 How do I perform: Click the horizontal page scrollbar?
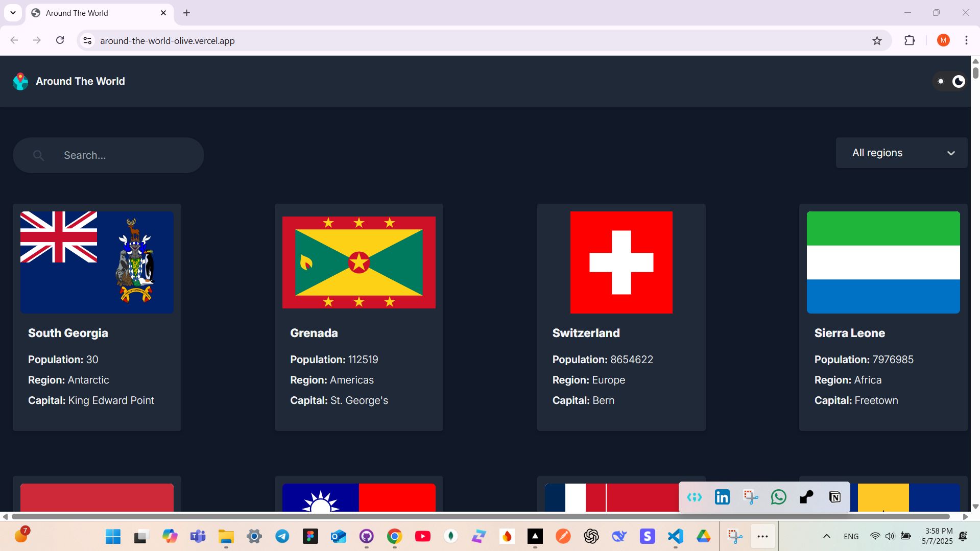[480, 516]
